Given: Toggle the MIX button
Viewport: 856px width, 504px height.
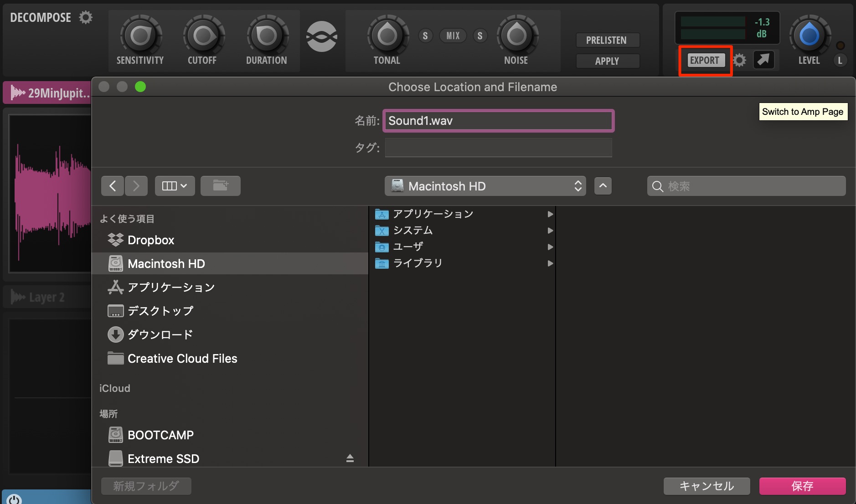Looking at the screenshot, I should pyautogui.click(x=453, y=36).
